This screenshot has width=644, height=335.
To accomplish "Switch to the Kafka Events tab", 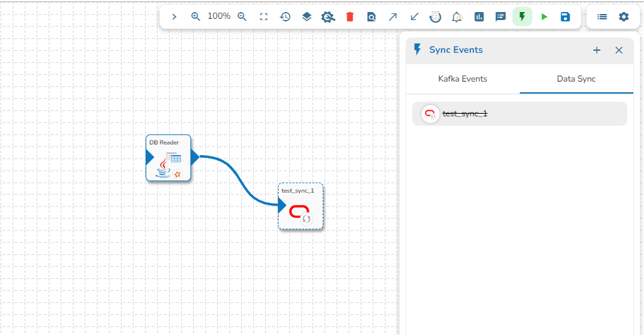I will 462,79.
